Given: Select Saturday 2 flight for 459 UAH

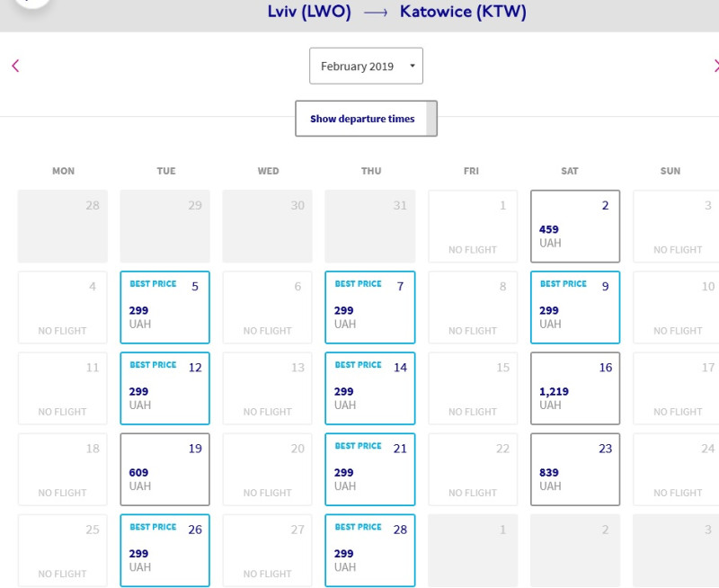Looking at the screenshot, I should point(574,226).
